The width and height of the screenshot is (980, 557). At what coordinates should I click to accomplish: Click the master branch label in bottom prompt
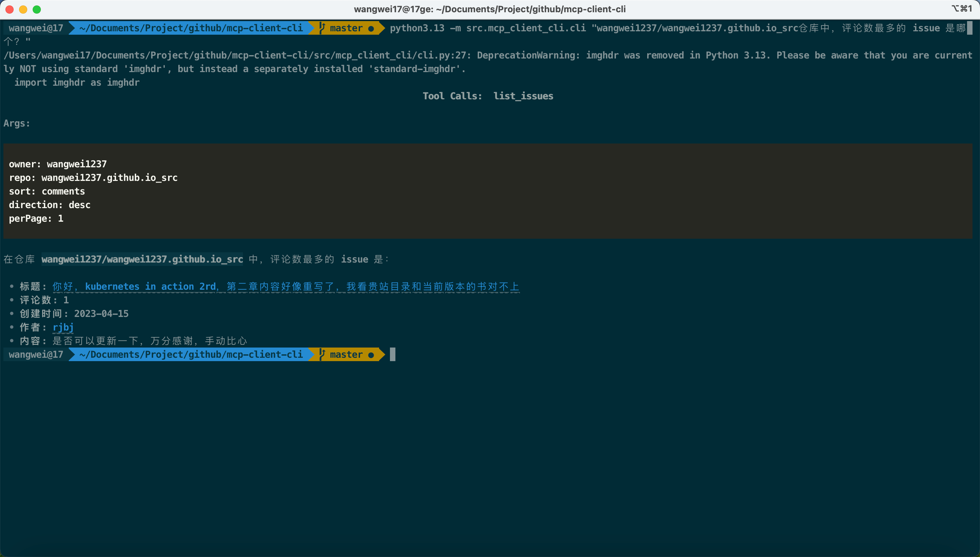(346, 355)
